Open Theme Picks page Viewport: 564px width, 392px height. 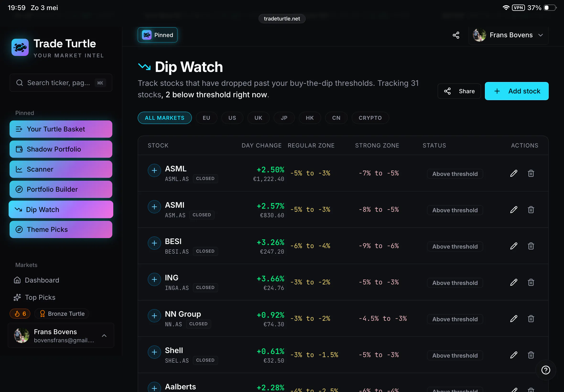pyautogui.click(x=61, y=230)
